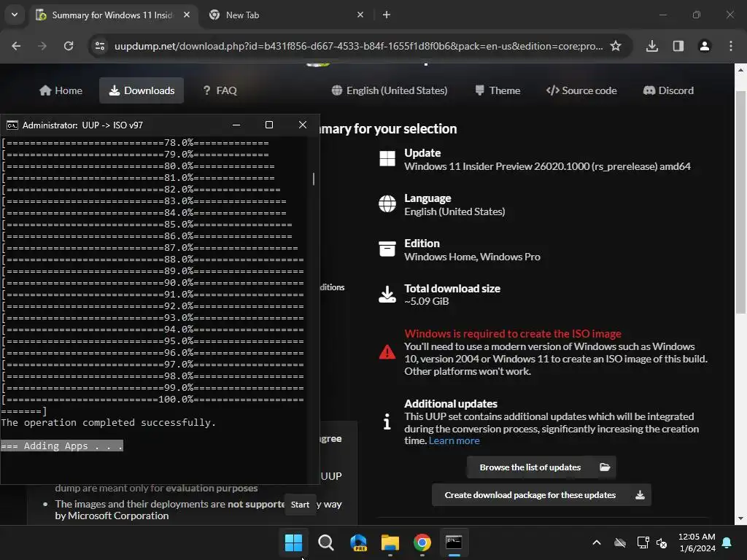Viewport: 747px width, 560px height.
Task: Click page scrollbar down arrow
Action: [x=740, y=518]
